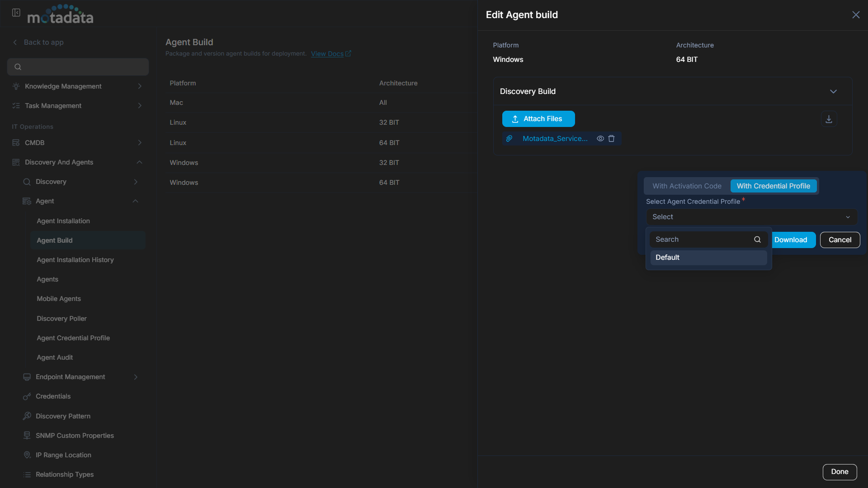Click the CMDB icon
The width and height of the screenshot is (868, 488).
[x=16, y=143]
